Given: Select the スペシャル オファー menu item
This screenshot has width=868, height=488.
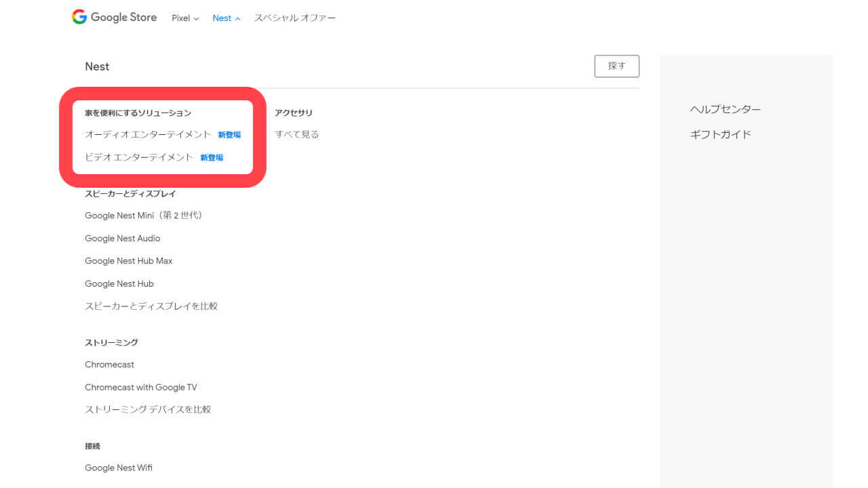Looking at the screenshot, I should click(294, 18).
